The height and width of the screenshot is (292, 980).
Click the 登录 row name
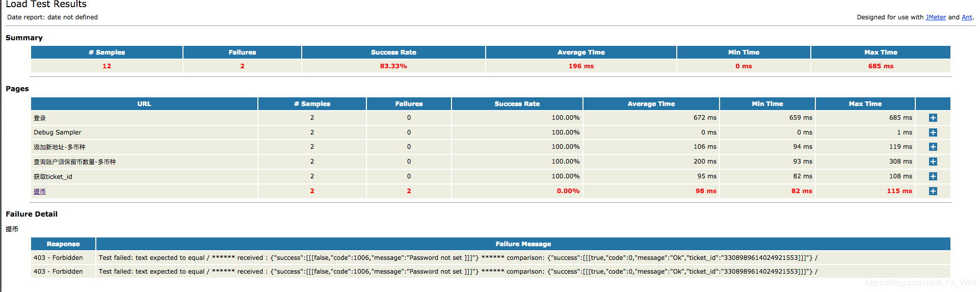coord(40,118)
